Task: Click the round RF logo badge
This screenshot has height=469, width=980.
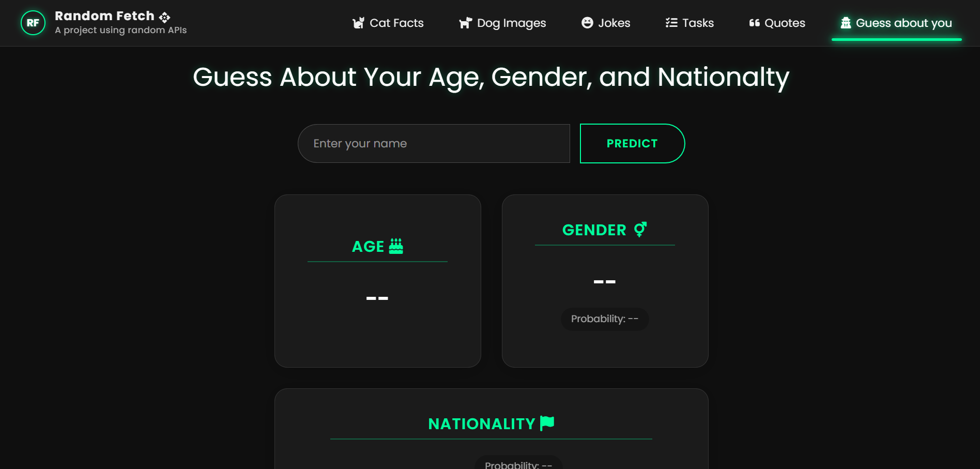Action: pos(33,23)
